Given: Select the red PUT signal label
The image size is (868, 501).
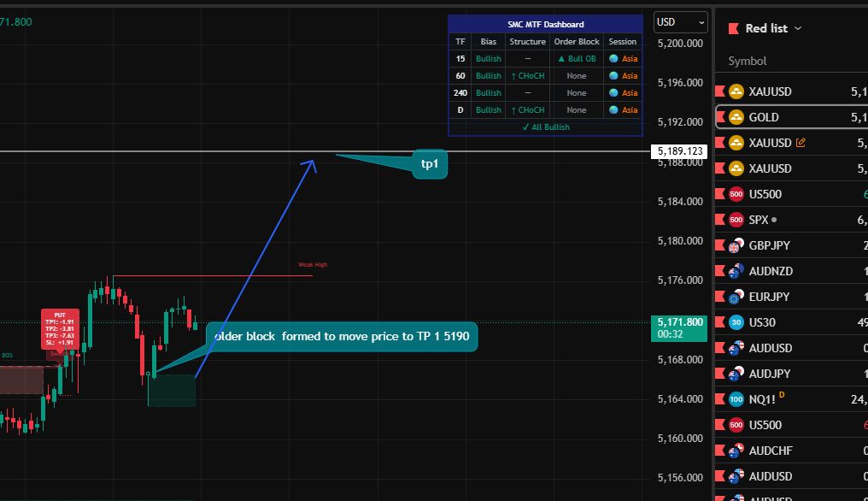Looking at the screenshot, I should point(60,329).
